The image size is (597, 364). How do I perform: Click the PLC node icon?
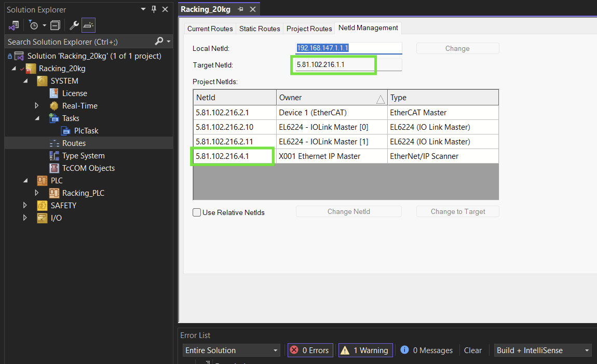pos(42,181)
